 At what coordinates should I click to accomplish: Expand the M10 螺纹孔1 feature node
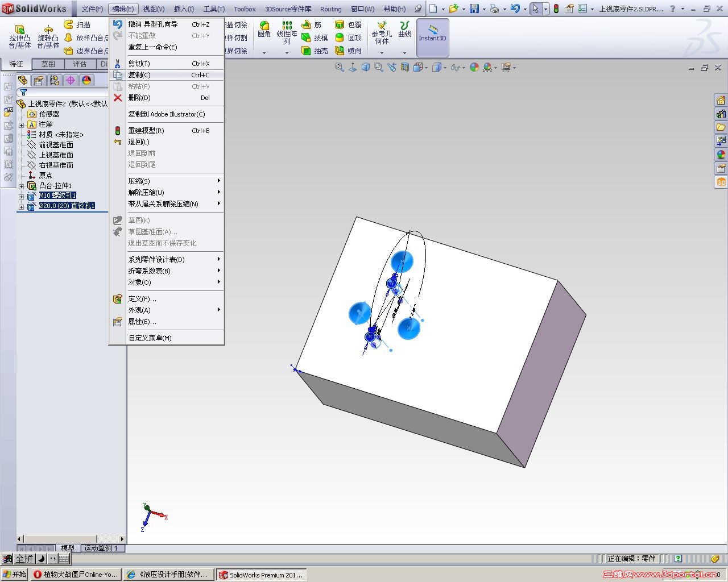click(x=22, y=196)
